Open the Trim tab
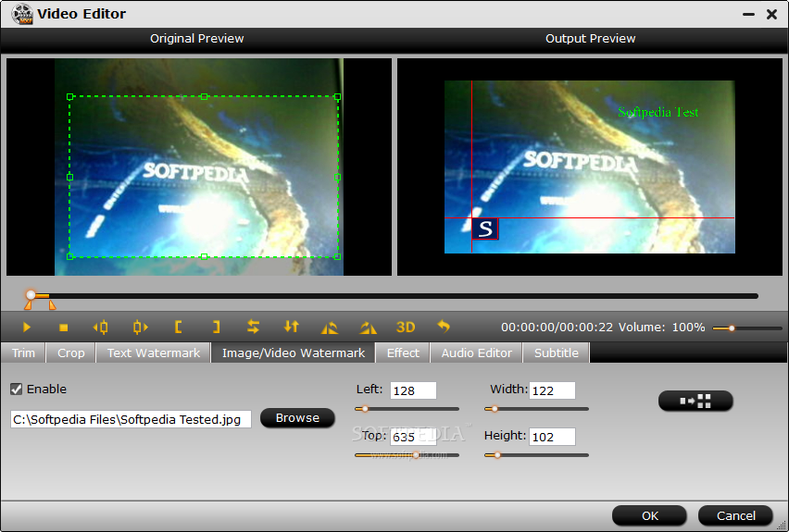 click(x=24, y=353)
